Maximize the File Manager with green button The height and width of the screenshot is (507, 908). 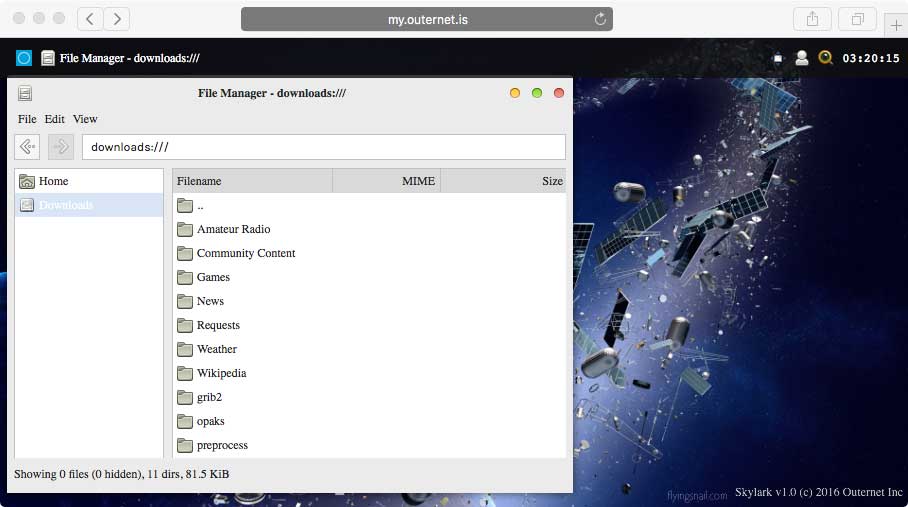(x=537, y=93)
